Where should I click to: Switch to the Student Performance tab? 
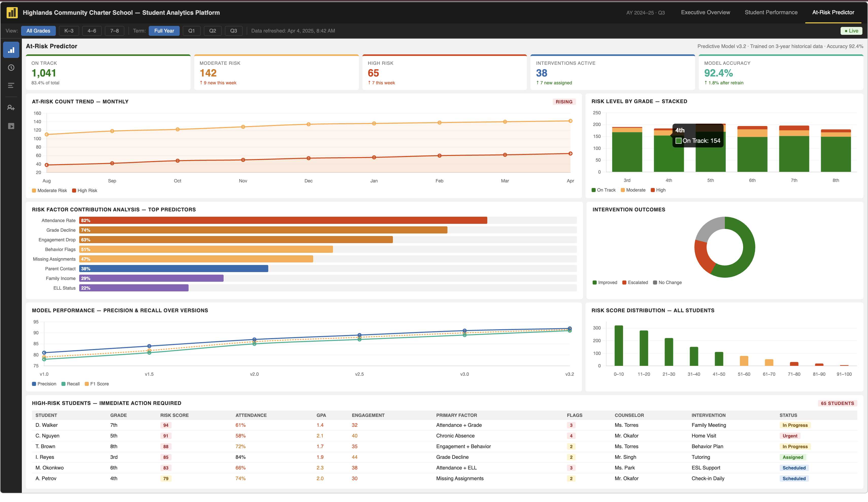pyautogui.click(x=771, y=12)
